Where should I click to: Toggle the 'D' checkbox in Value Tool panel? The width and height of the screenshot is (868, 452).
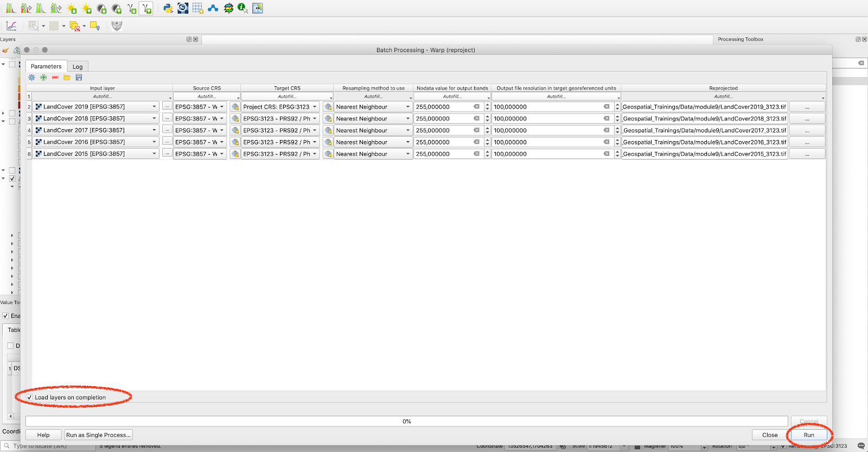[x=10, y=346]
